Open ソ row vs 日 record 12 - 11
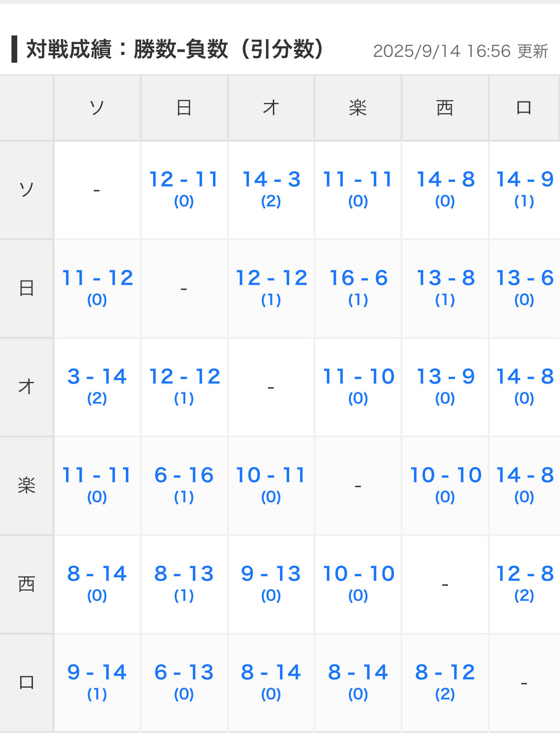The width and height of the screenshot is (560, 738). point(184,180)
